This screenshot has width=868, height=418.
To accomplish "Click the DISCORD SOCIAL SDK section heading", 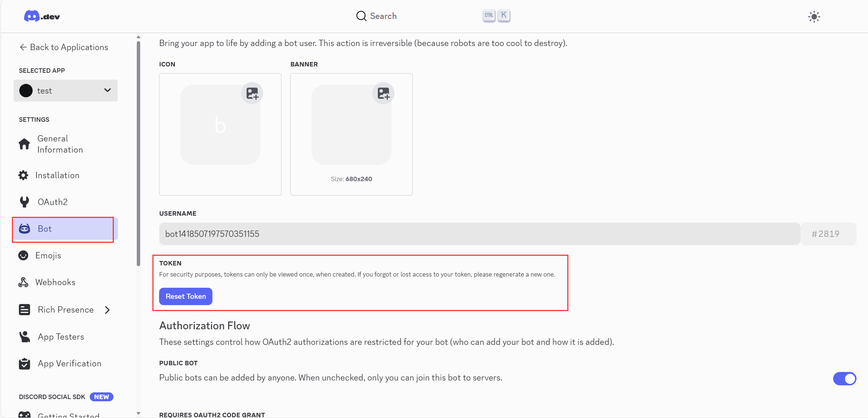I will tap(52, 397).
